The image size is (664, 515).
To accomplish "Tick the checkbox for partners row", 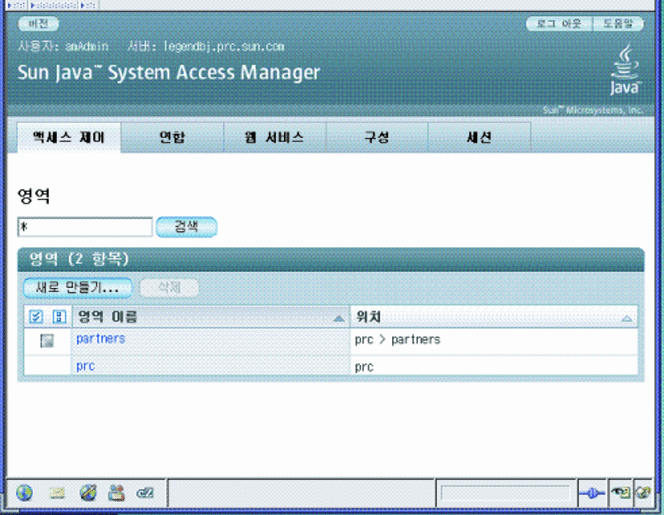I will coord(47,341).
